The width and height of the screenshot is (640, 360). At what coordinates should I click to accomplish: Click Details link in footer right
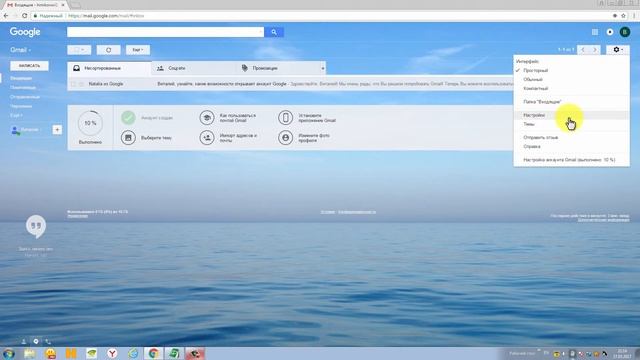[603, 220]
